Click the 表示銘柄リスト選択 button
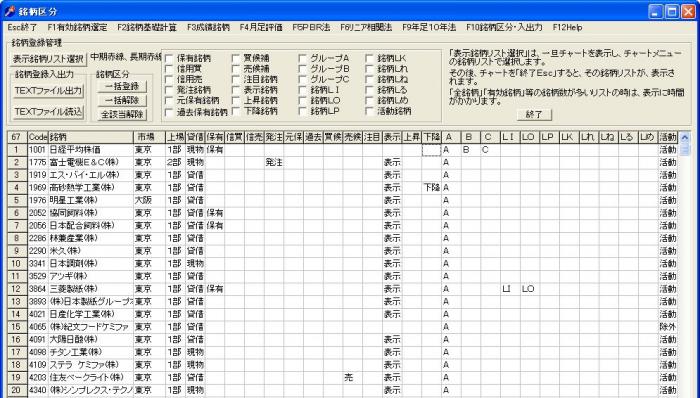Viewport: 700px width, 398px height. (48, 59)
